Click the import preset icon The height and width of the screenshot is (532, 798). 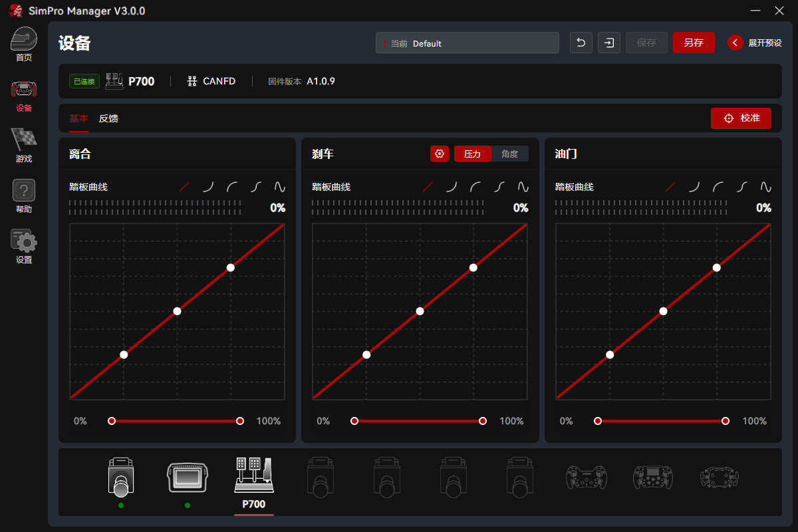click(x=608, y=43)
